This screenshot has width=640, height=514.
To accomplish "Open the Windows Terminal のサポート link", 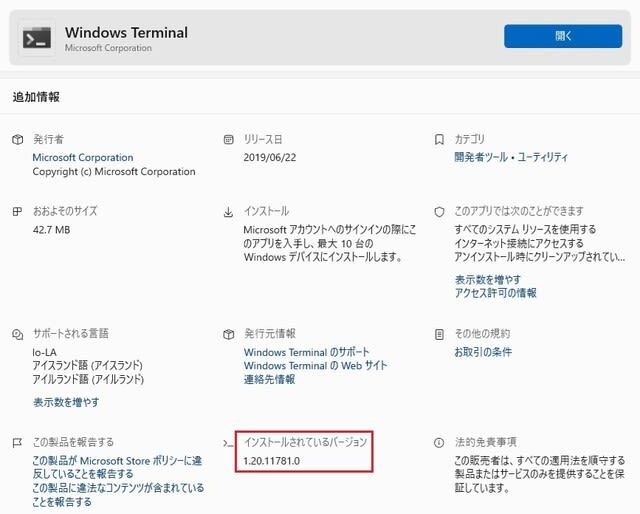I will pyautogui.click(x=307, y=352).
